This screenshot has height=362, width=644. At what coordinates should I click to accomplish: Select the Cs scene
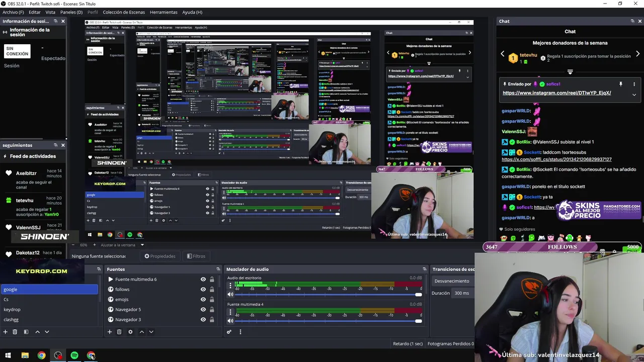click(49, 299)
